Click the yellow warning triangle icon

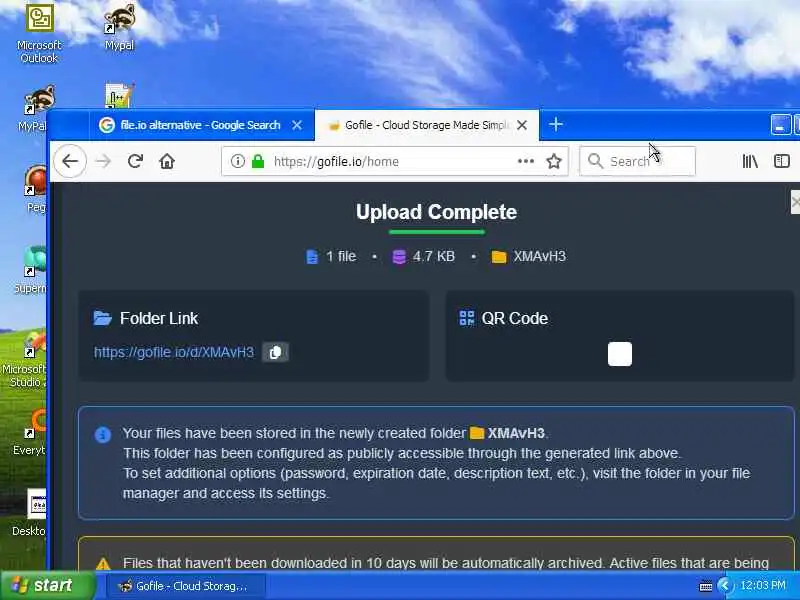103,564
